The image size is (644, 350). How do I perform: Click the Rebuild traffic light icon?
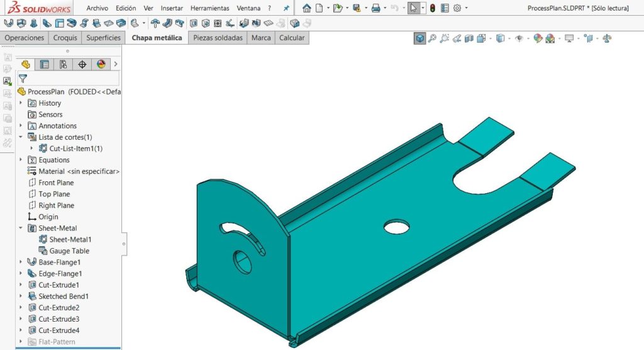point(432,8)
